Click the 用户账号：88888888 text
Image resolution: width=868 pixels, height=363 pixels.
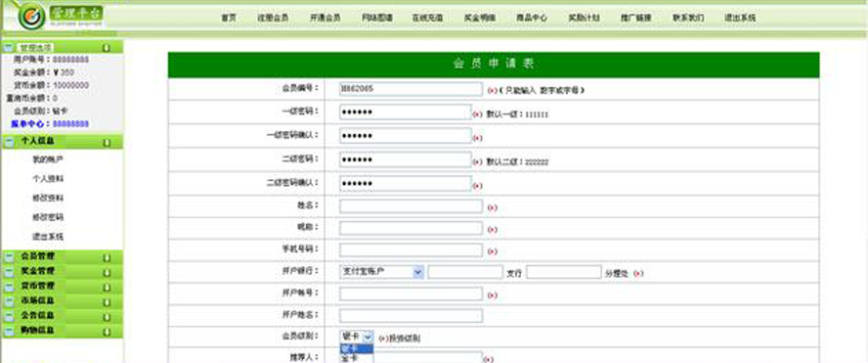[51, 60]
